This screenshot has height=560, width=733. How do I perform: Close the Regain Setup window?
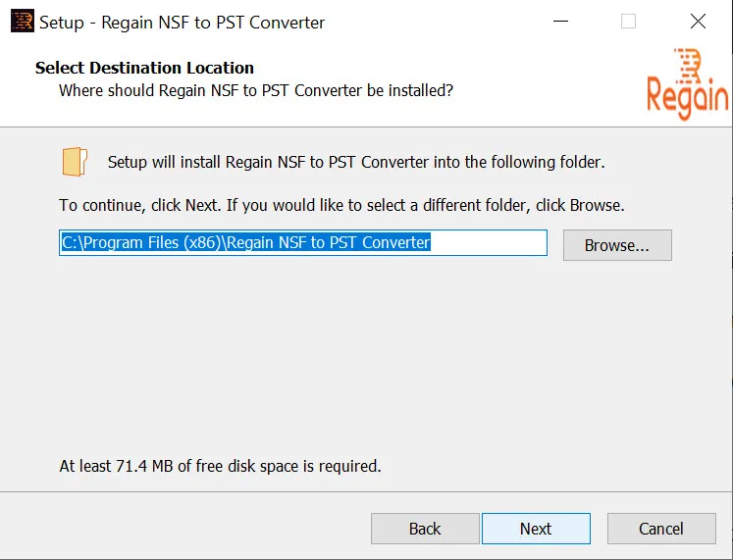point(698,21)
